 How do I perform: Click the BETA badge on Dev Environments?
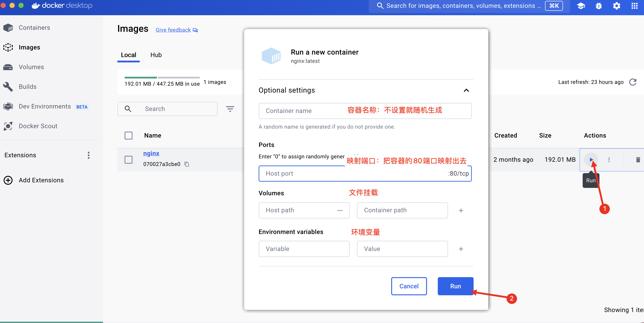82,107
